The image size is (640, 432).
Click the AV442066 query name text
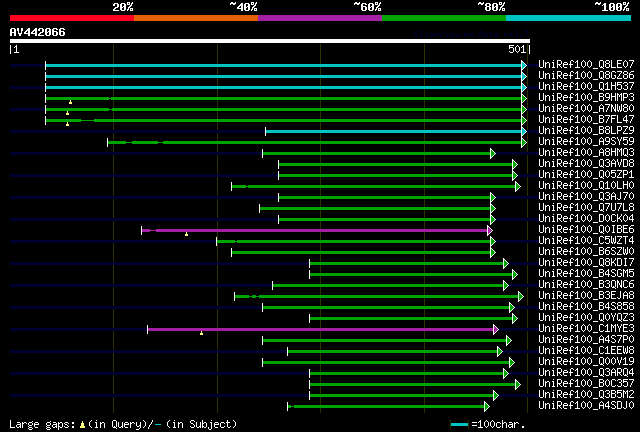point(38,32)
